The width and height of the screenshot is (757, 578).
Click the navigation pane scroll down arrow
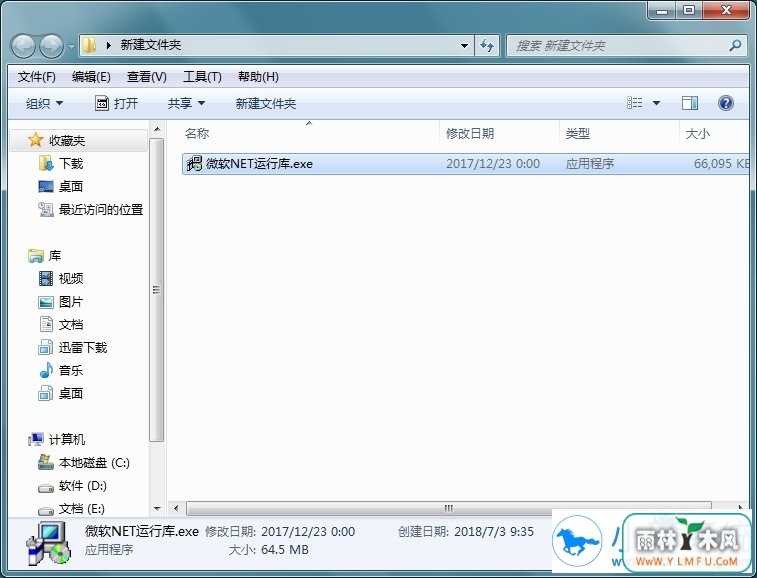(x=157, y=508)
